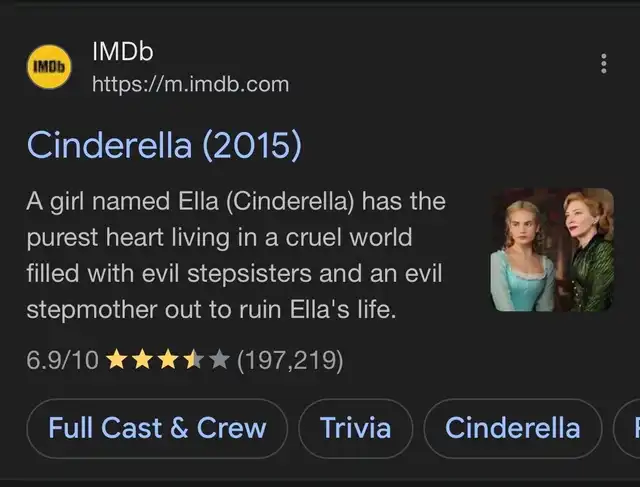This screenshot has height=487, width=640.
Task: Open the Full Cast & Crew chip
Action: coord(157,428)
